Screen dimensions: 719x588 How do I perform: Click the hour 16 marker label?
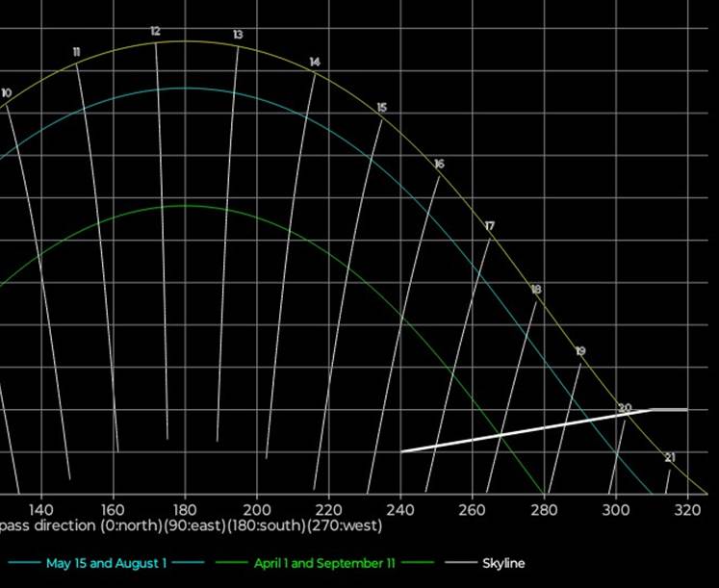[439, 165]
